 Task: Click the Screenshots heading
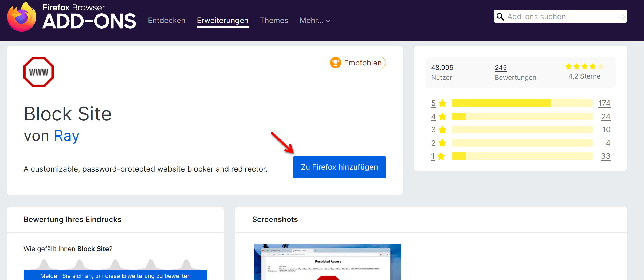tap(275, 219)
